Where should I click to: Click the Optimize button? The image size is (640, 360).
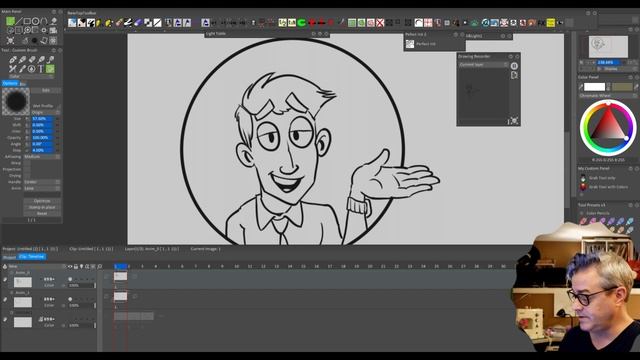pyautogui.click(x=42, y=201)
